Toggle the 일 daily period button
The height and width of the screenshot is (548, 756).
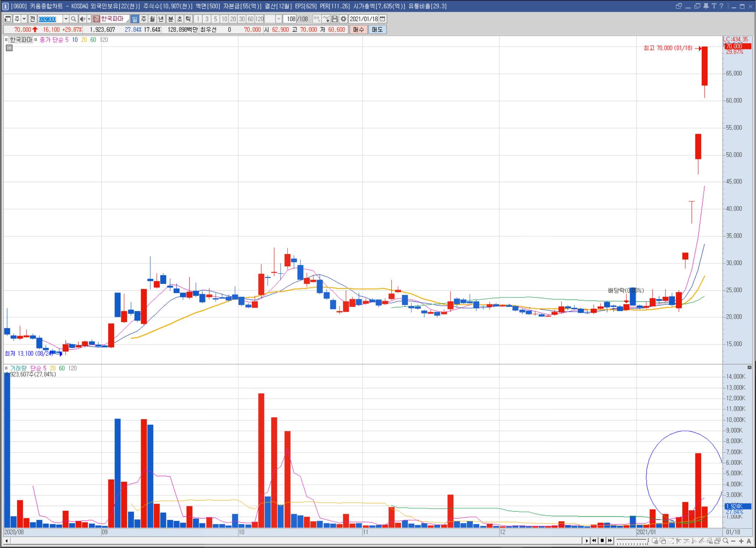tap(134, 19)
